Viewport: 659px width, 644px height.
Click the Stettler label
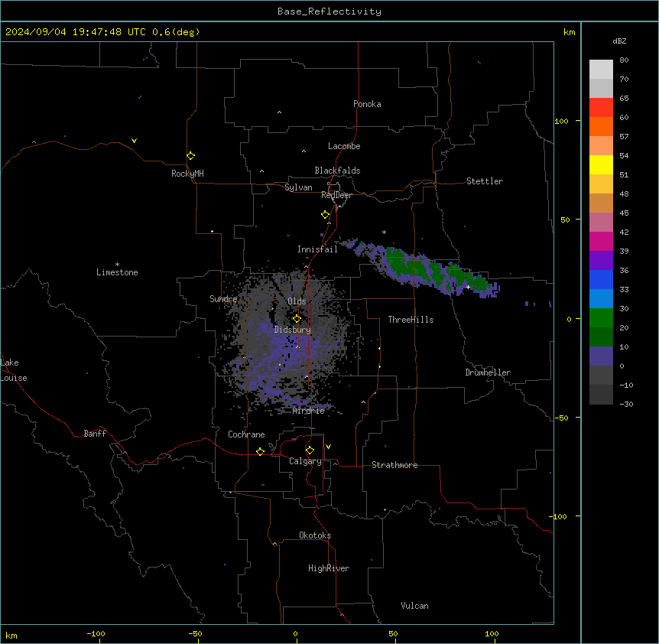484,181
